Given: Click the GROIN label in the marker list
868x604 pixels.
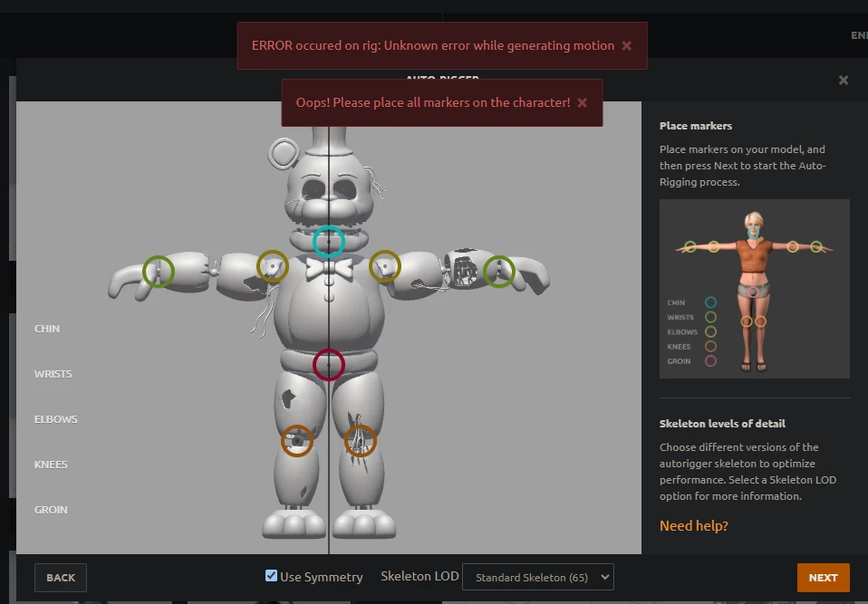Looking at the screenshot, I should point(51,510).
